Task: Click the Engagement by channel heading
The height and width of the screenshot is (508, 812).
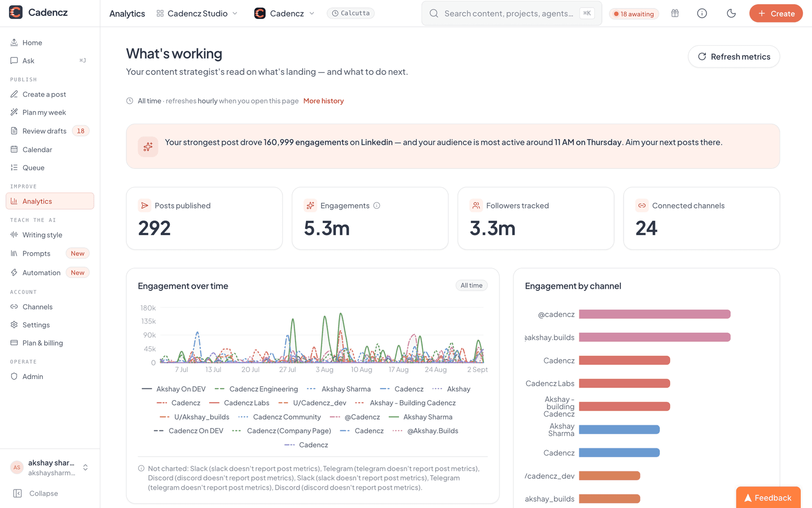Action: [x=573, y=286]
